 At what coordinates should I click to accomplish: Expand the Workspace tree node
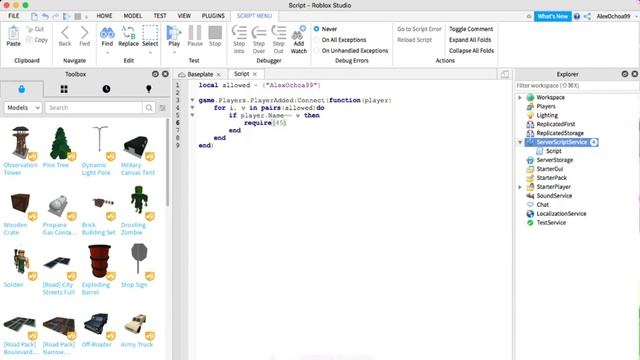point(520,98)
